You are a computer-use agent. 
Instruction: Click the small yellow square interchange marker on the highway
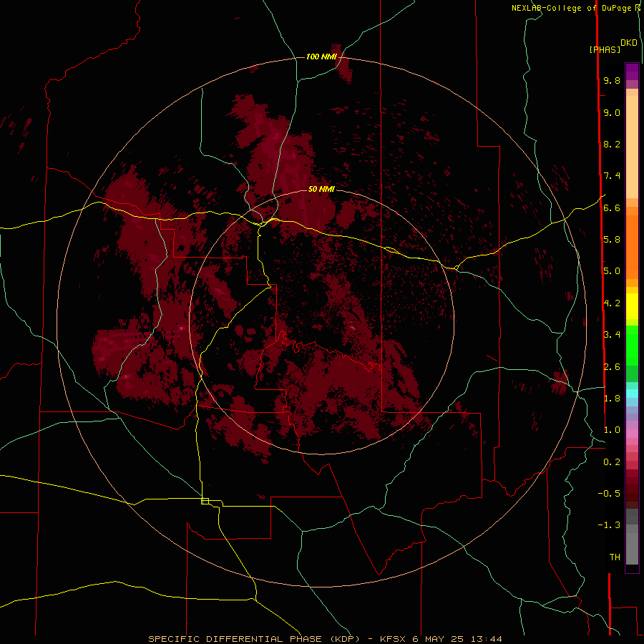click(x=205, y=501)
